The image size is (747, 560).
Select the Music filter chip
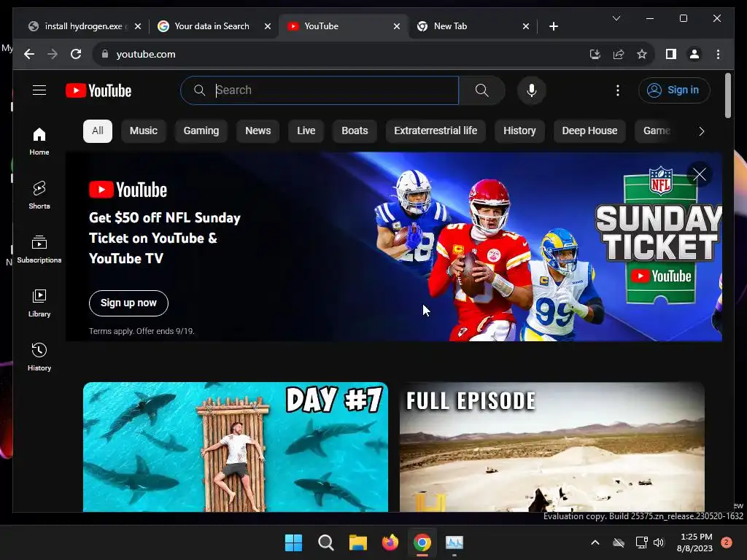click(144, 131)
